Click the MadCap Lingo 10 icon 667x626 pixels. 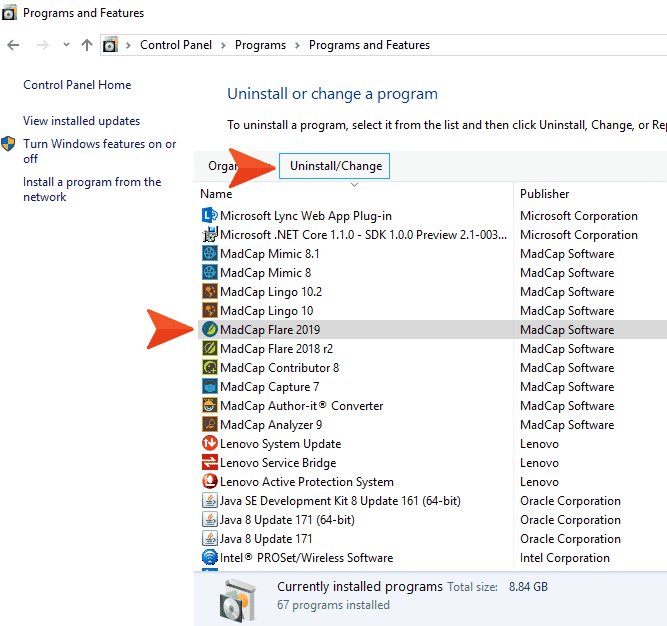(209, 310)
